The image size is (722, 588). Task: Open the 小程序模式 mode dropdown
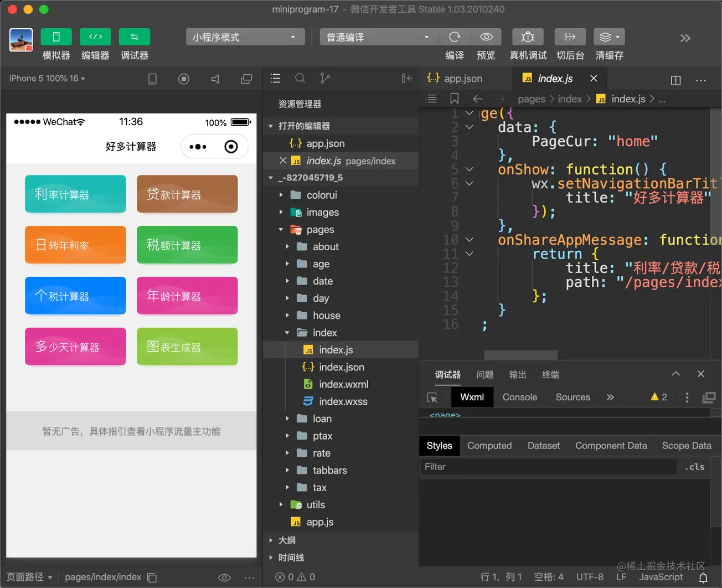[245, 37]
